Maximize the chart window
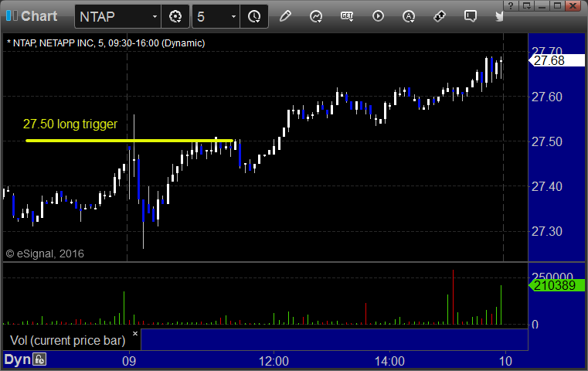Screen dimensions: 588x371 [x=557, y=6]
